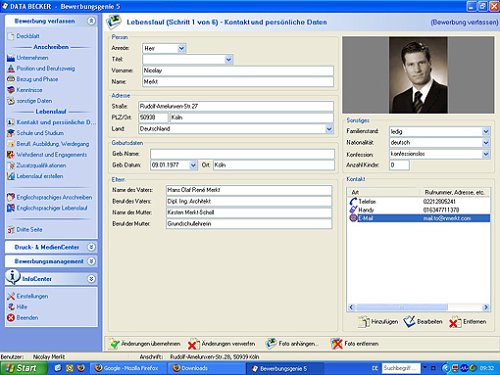Switch to Google - Mozilla Firefox taskbar

(x=128, y=368)
